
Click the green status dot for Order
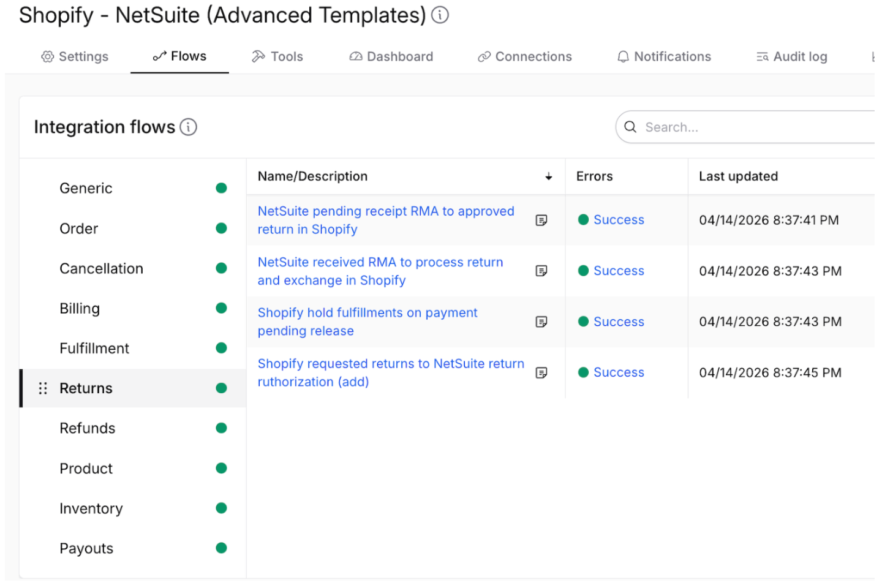[x=222, y=228]
